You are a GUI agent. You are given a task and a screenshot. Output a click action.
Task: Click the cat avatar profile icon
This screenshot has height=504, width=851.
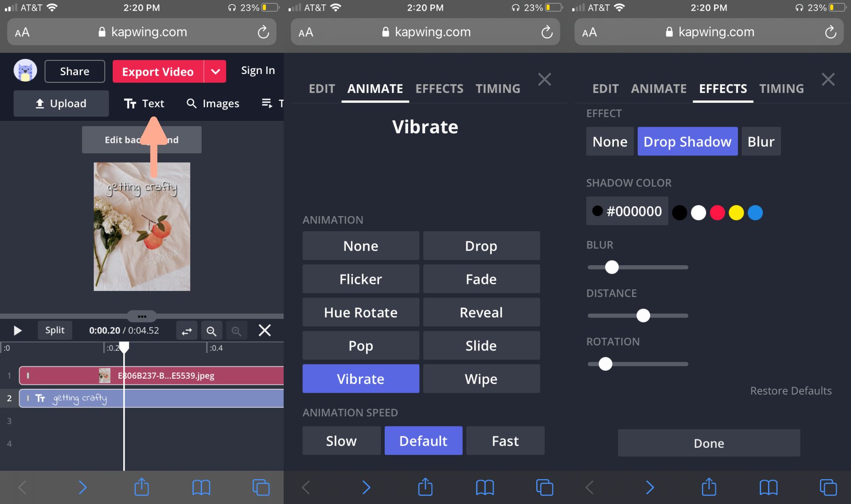25,71
